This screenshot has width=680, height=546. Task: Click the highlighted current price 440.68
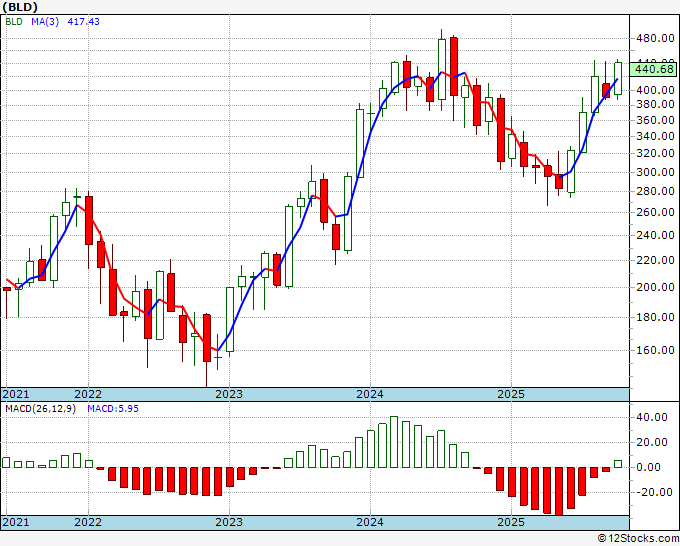pos(654,69)
